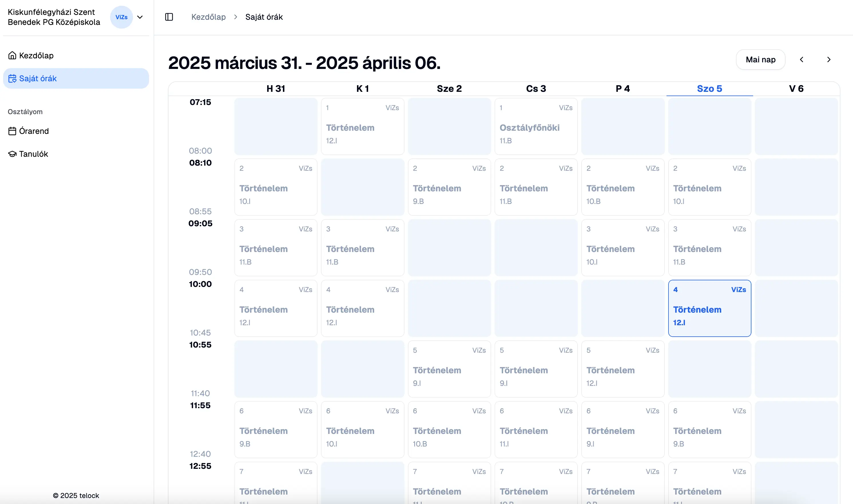853x504 pixels.
Task: Select the H 31 day header
Action: (275, 89)
